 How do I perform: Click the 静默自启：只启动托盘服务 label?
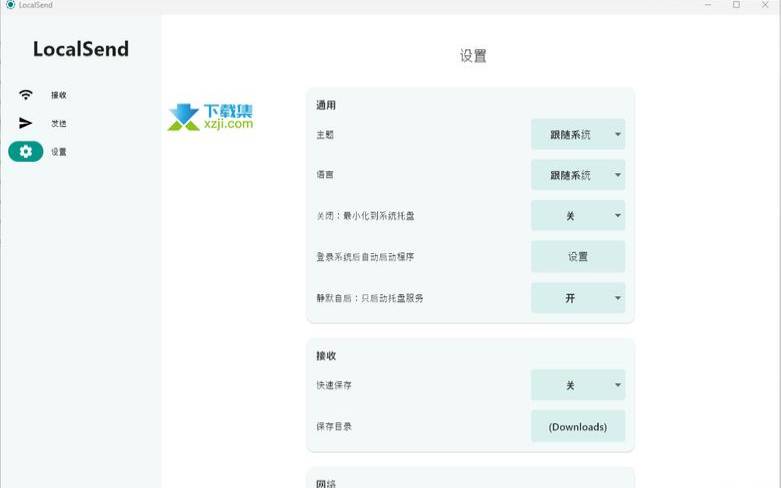[370, 298]
